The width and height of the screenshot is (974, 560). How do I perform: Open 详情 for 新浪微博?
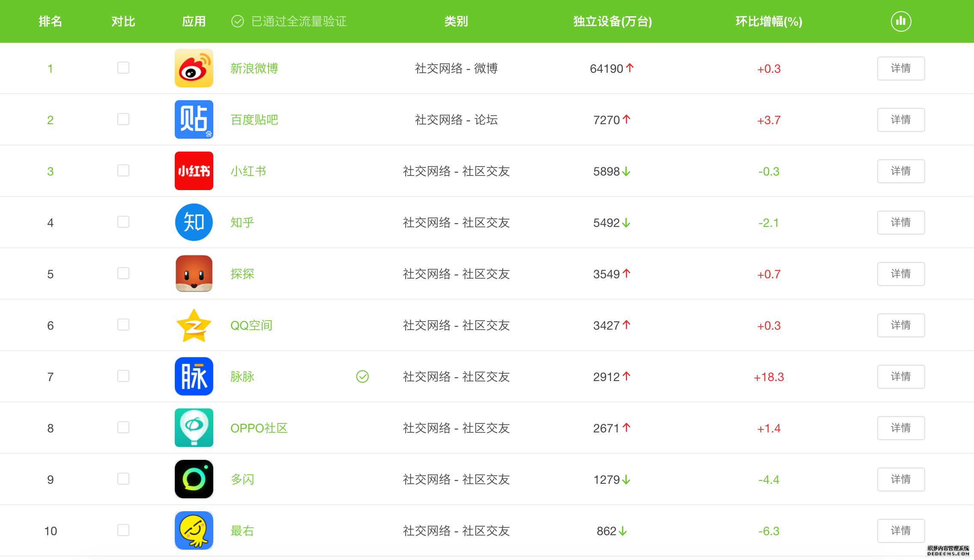coord(901,68)
